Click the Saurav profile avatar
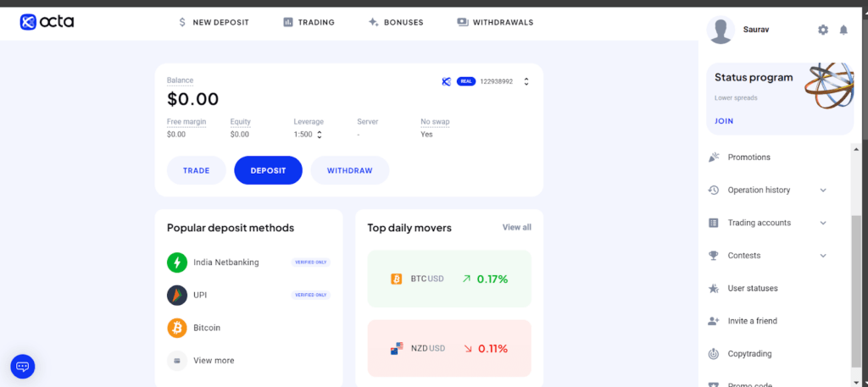This screenshot has width=868, height=387. coord(721,30)
